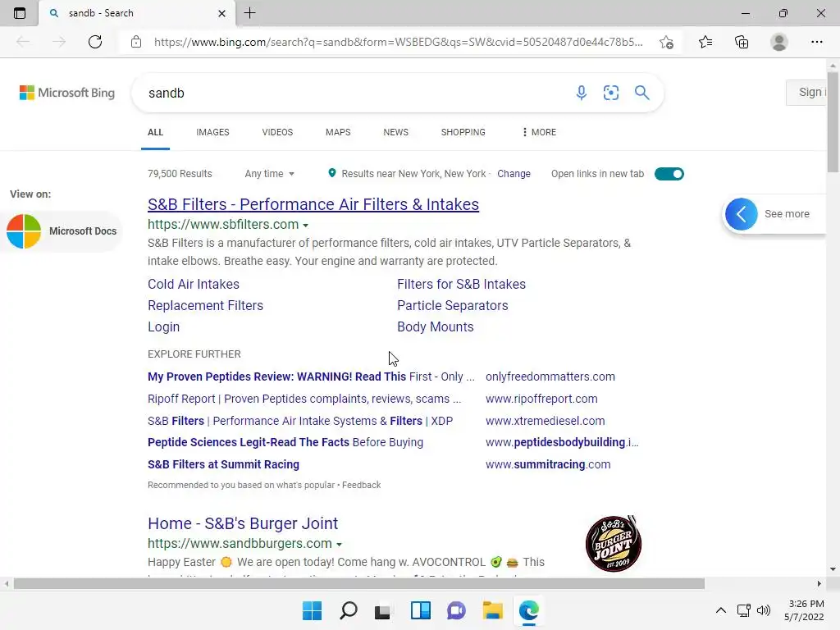This screenshot has height=630, width=840.
Task: Click the blue See more arrow
Action: (x=742, y=214)
